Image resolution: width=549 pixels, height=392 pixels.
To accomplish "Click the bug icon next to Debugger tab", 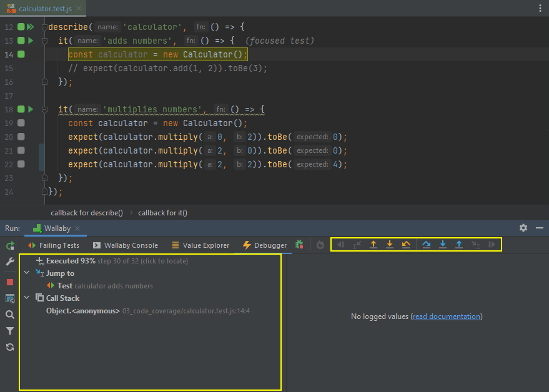I will pos(299,245).
